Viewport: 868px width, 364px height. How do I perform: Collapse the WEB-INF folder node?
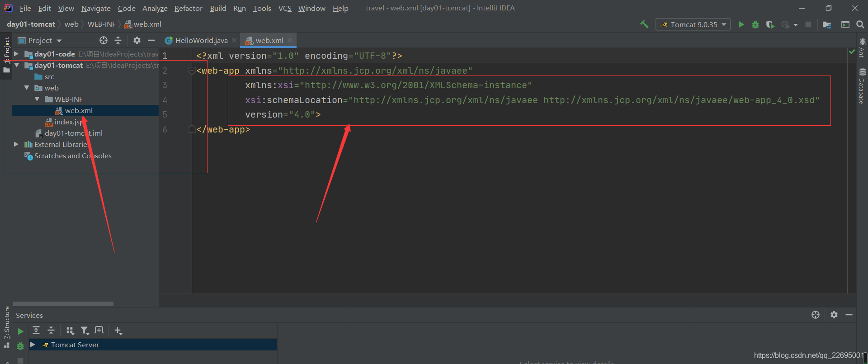point(37,99)
